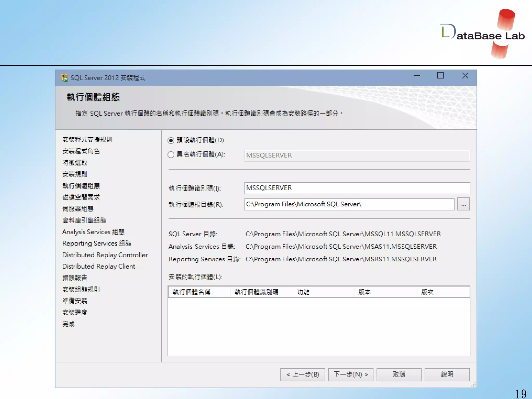This screenshot has height=399, width=532.
Task: Click the 執行個體識別碼 column header
Action: (262, 292)
